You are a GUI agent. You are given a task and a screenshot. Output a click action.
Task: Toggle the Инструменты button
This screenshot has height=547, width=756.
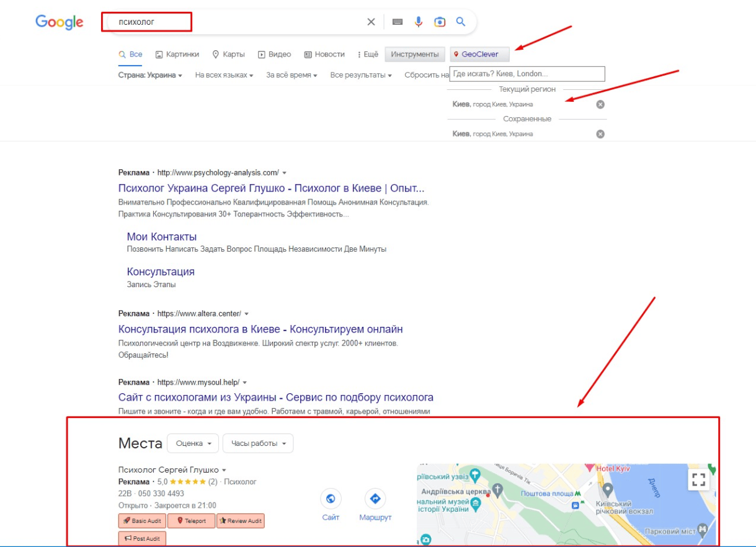tap(415, 55)
